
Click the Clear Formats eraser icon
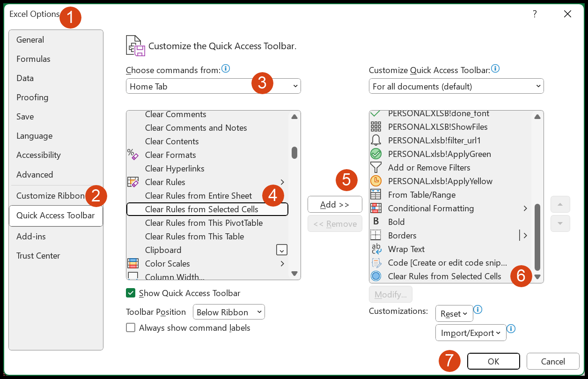(133, 155)
